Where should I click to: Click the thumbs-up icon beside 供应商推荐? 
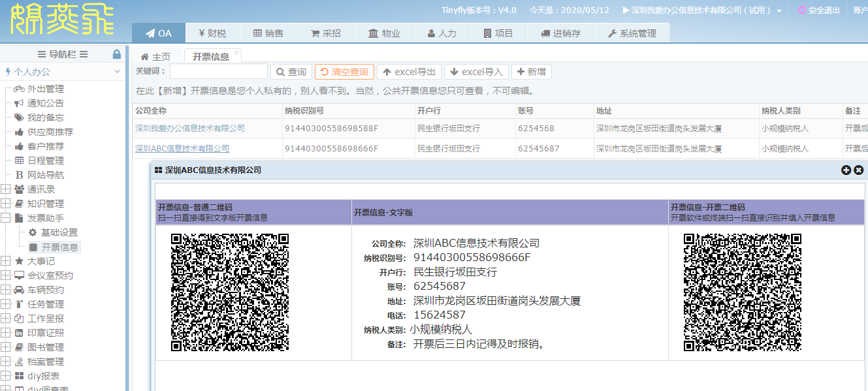[19, 132]
